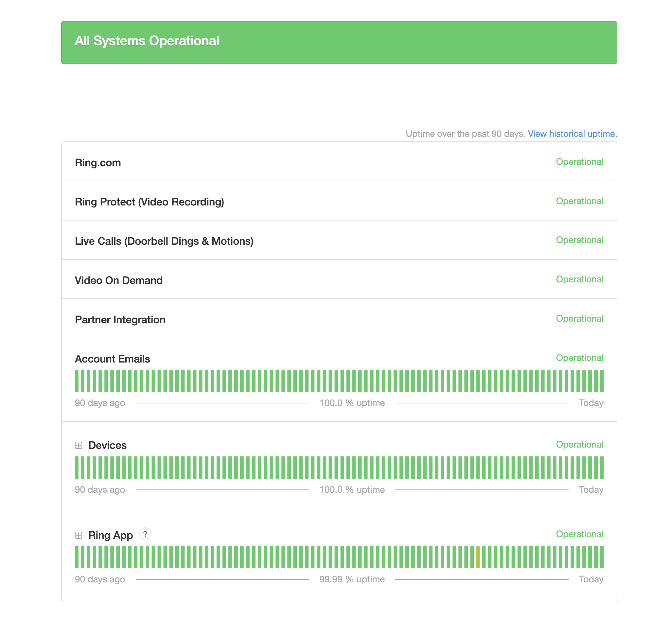The height and width of the screenshot is (620, 672).
Task: Click the last bar of Devices uptime chart
Action: tap(602, 467)
